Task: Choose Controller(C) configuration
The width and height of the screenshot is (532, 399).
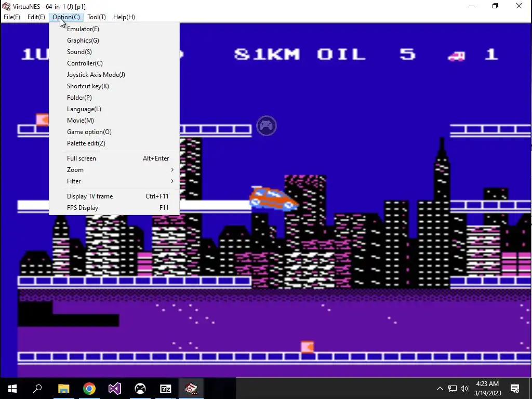Action: [x=114, y=63]
